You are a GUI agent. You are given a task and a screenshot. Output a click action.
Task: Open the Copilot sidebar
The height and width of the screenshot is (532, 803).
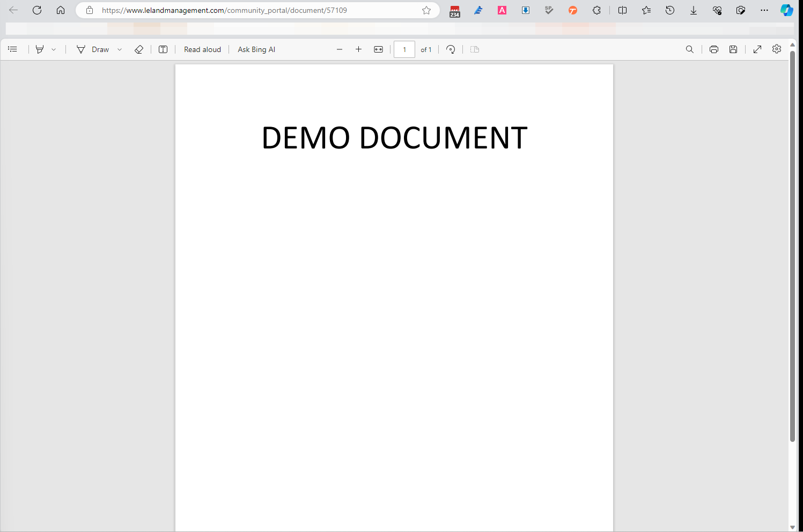coord(787,10)
